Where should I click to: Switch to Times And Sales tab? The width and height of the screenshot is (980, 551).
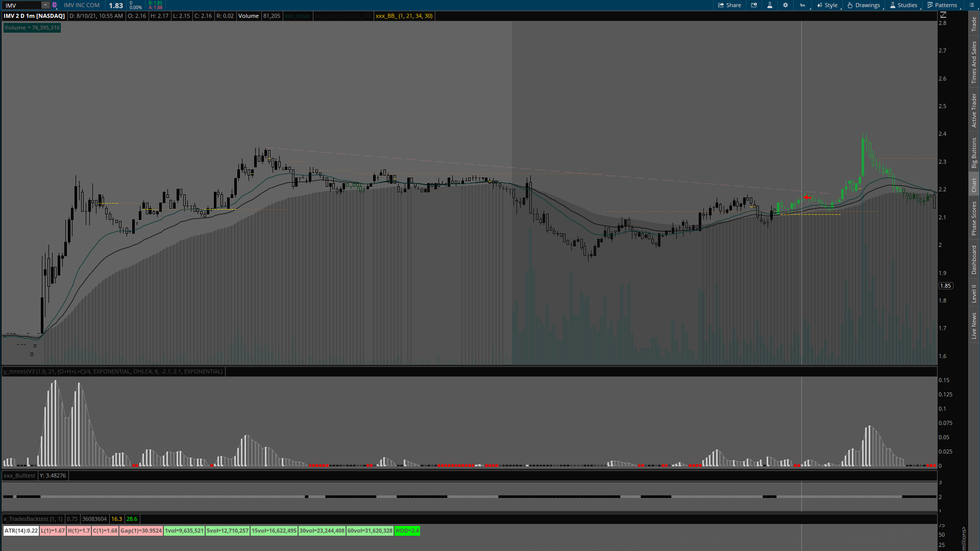tap(974, 62)
